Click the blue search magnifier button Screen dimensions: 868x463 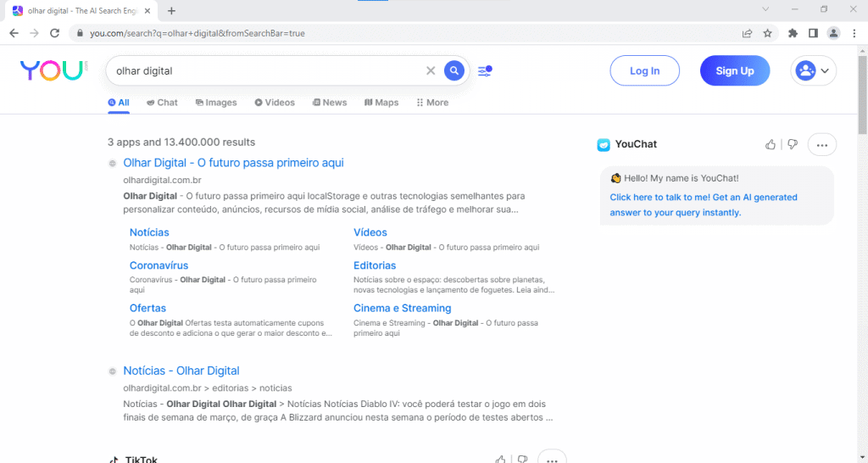click(x=454, y=70)
